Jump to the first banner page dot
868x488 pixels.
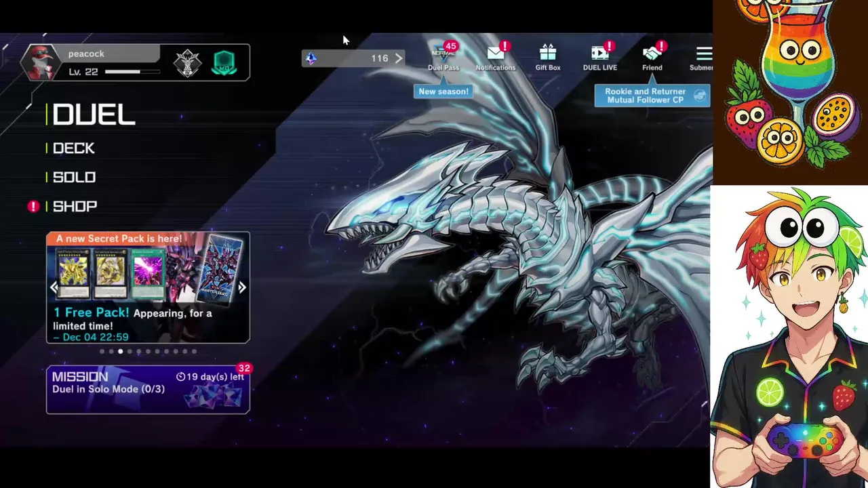point(102,351)
